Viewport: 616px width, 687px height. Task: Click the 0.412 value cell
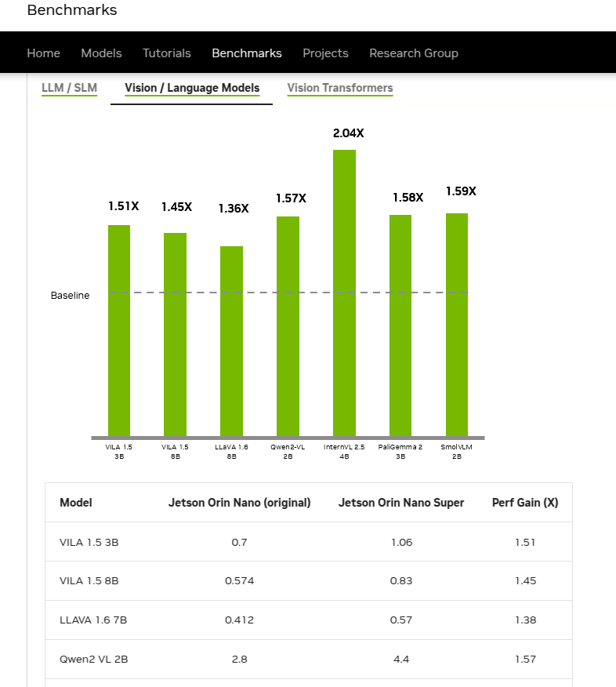[x=240, y=620]
